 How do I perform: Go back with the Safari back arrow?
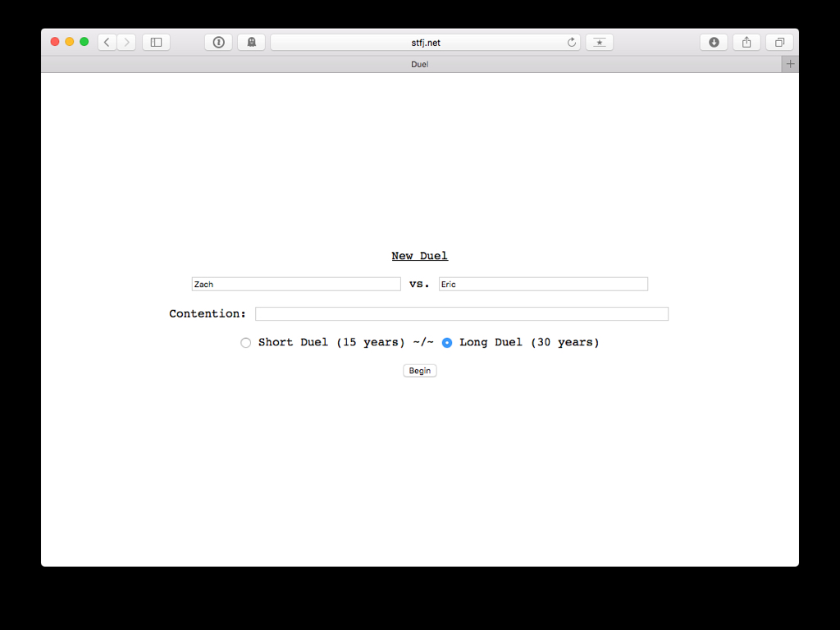pos(107,43)
